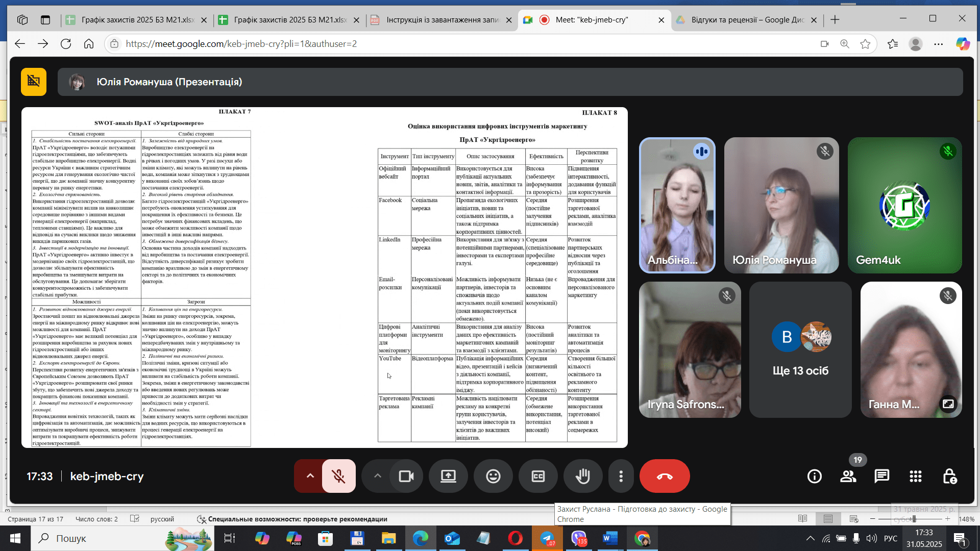980x551 pixels.
Task: Open Task View on the taskbar
Action: 230,538
